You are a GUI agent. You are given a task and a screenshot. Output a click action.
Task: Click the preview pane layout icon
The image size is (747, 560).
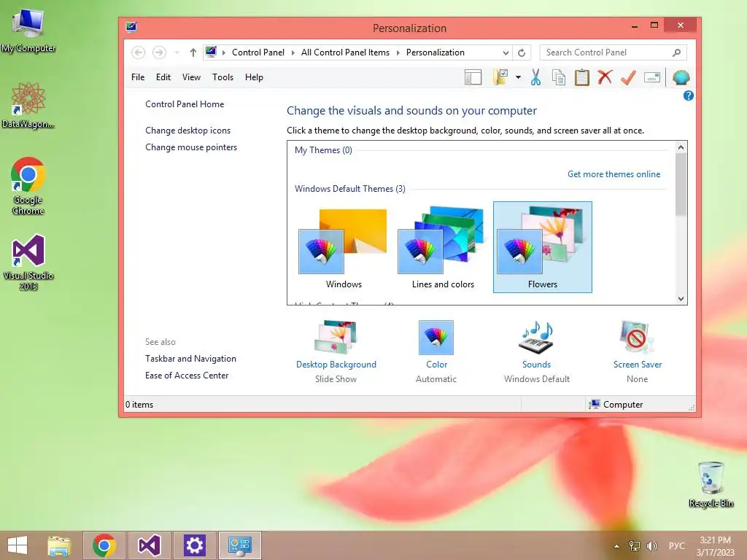tap(473, 77)
